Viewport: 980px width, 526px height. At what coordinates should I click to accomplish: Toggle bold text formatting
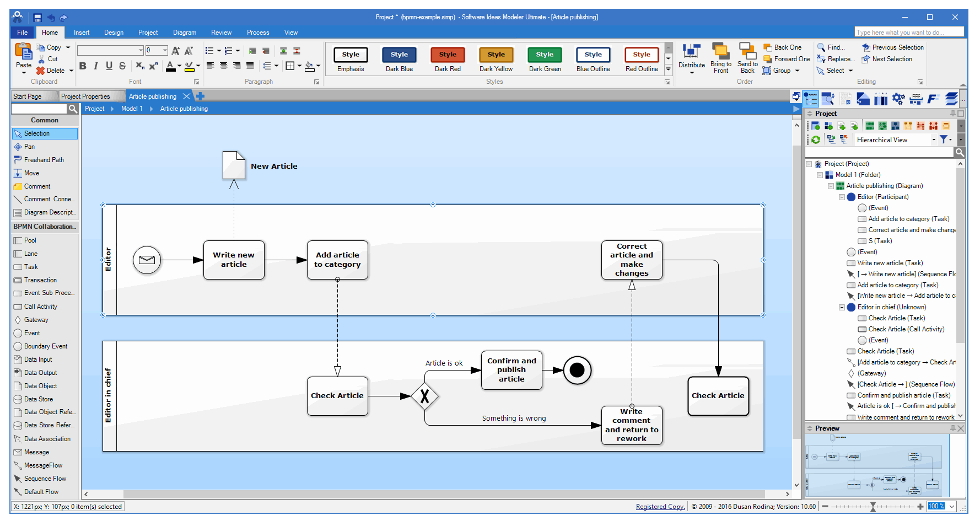[x=83, y=66]
